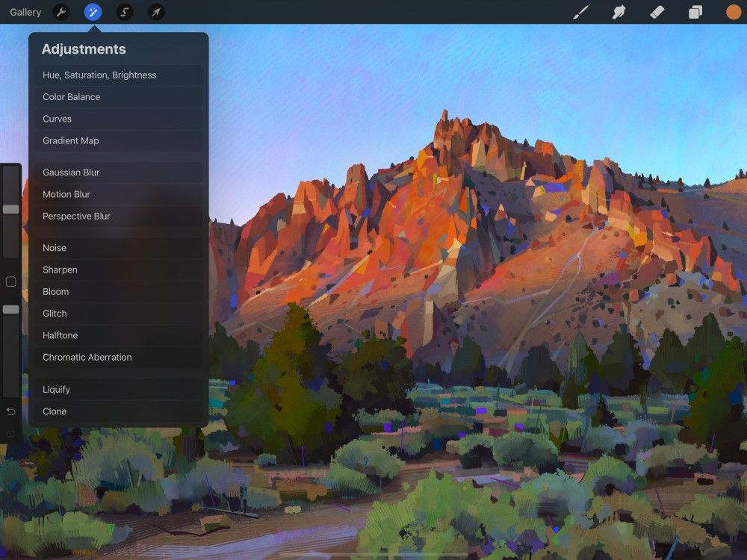This screenshot has width=747, height=560.
Task: Adjust the brush opacity slider
Action: point(10,309)
